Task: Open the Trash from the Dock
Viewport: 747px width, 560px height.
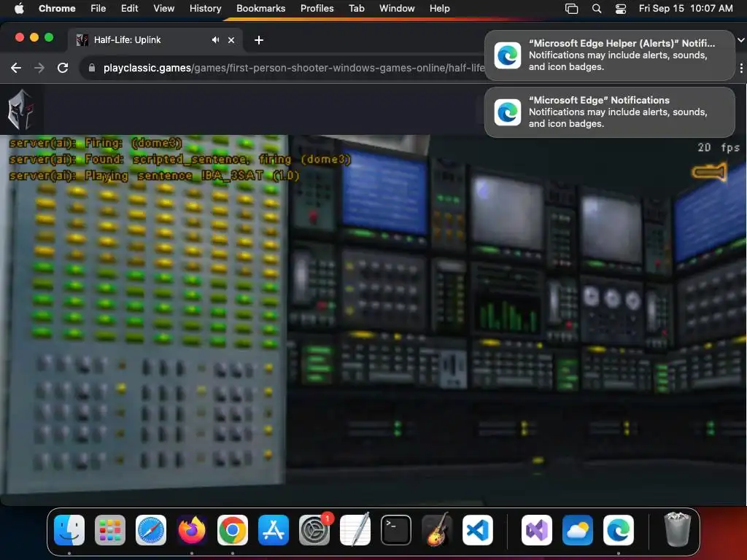Action: (x=677, y=529)
